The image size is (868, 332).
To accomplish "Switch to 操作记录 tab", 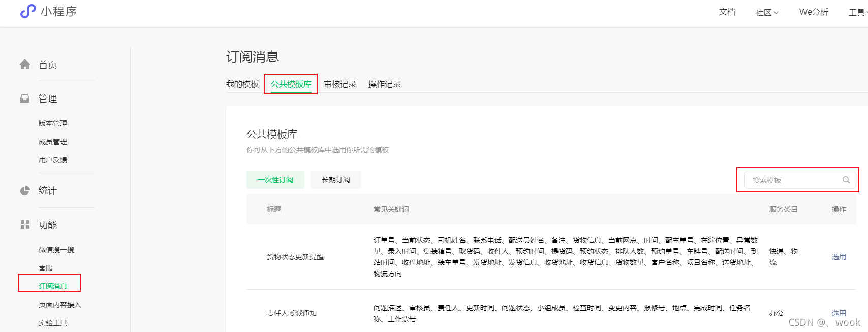I will 385,84.
